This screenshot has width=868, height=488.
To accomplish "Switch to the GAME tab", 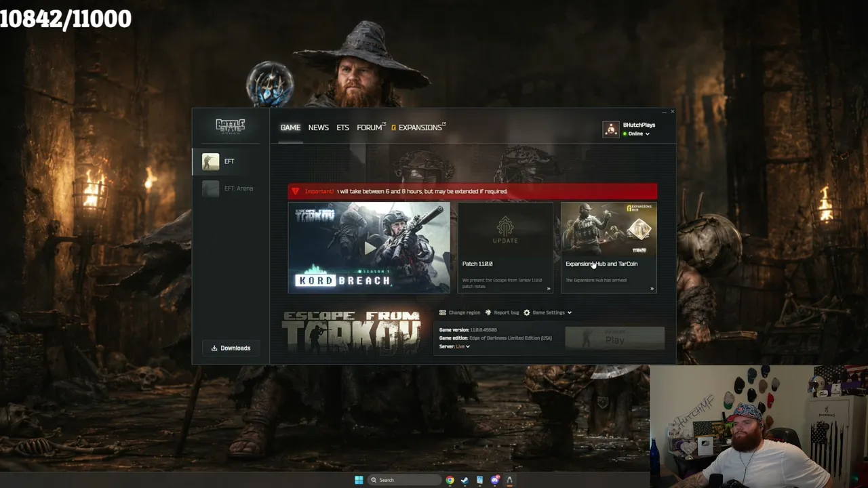I will pos(290,127).
